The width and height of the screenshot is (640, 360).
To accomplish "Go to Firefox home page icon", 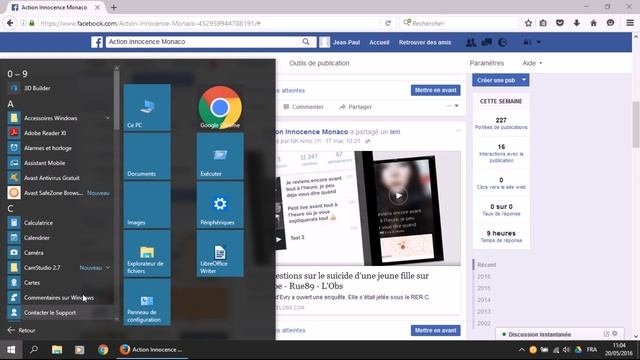I will (x=593, y=23).
